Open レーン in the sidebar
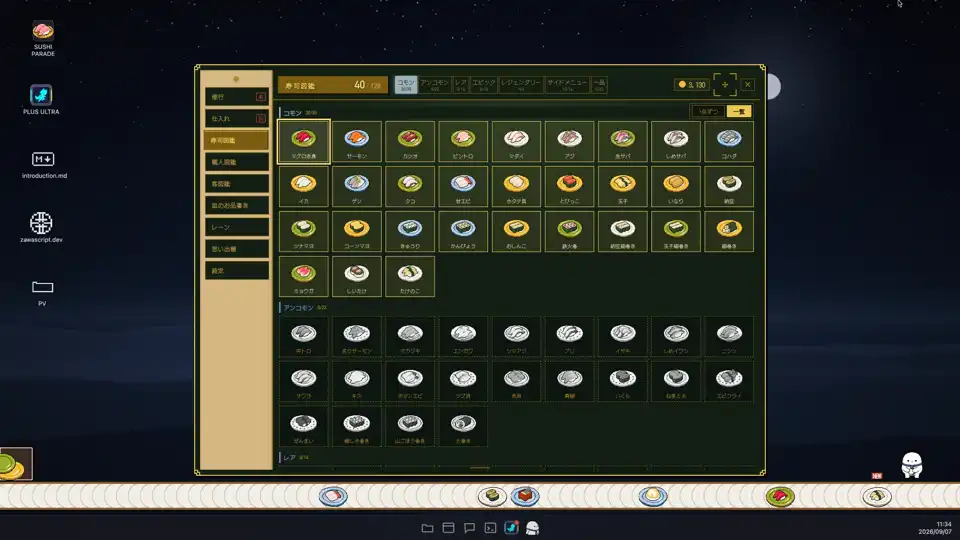The height and width of the screenshot is (540, 960). point(237,227)
